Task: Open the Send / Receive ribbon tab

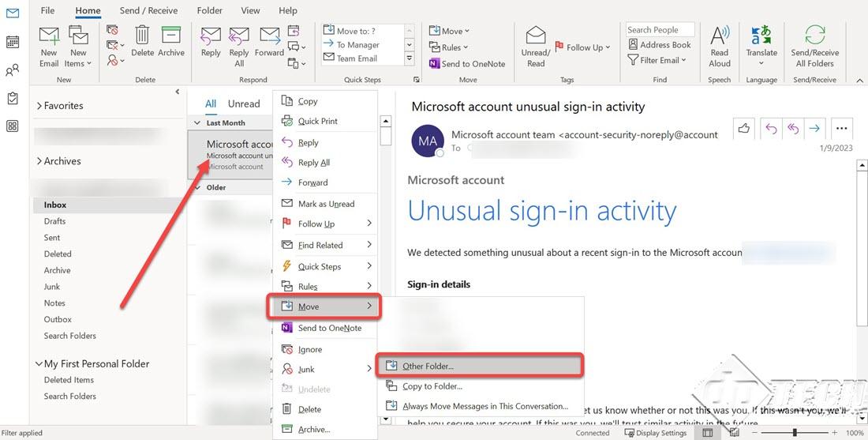Action: coord(150,10)
